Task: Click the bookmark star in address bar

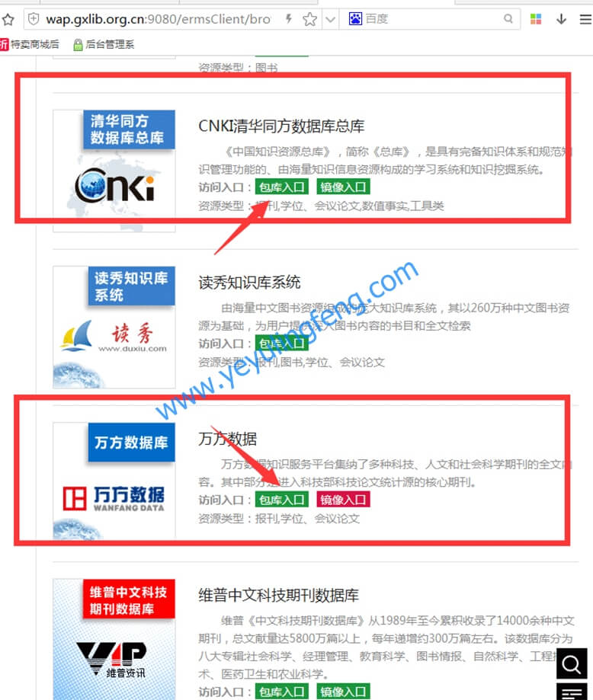Action: click(309, 19)
